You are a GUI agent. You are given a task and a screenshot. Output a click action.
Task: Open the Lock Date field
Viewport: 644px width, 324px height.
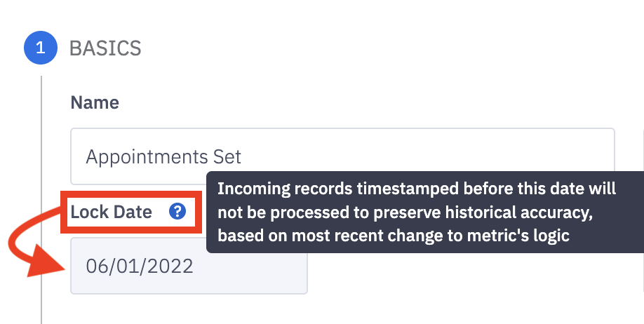tap(189, 266)
